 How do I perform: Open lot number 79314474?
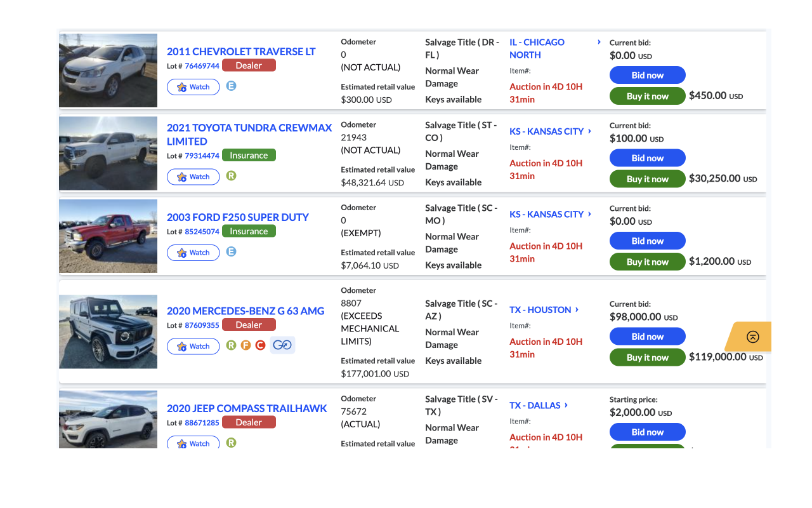[x=202, y=156]
